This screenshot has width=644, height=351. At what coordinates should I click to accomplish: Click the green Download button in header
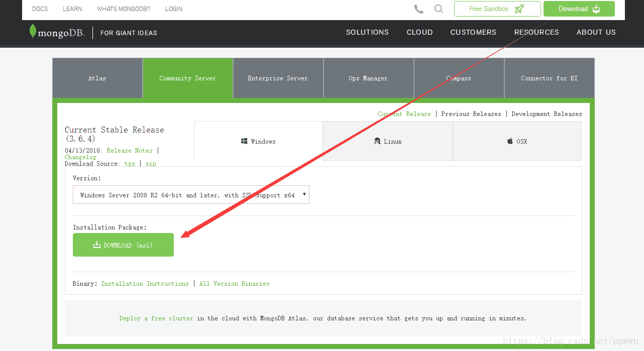point(579,9)
